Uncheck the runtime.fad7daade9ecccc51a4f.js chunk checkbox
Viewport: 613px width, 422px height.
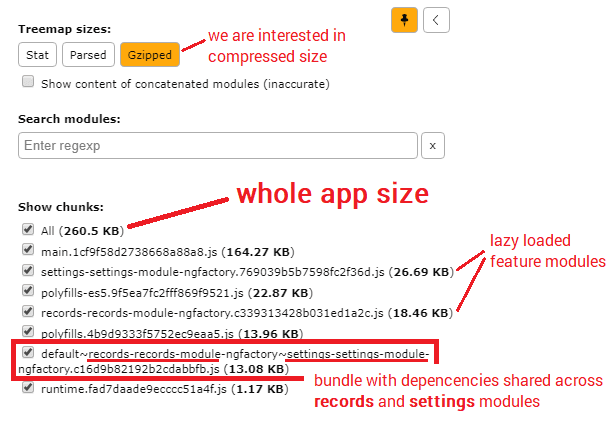[28, 388]
